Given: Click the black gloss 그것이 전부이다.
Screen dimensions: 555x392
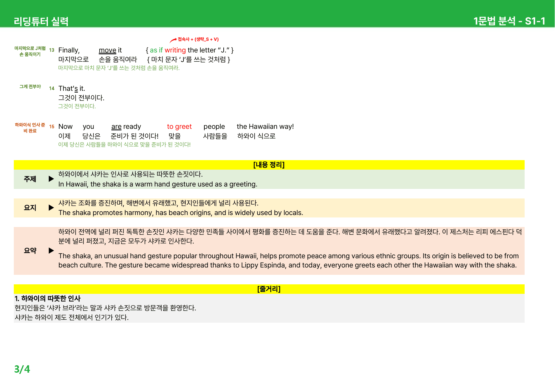Looking at the screenshot, I should point(81,98).
